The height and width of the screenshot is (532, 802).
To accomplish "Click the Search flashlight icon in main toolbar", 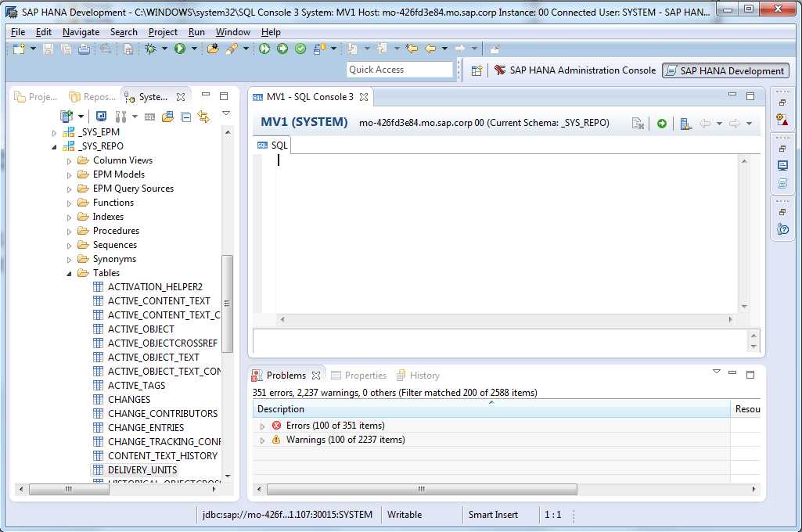I will (232, 49).
